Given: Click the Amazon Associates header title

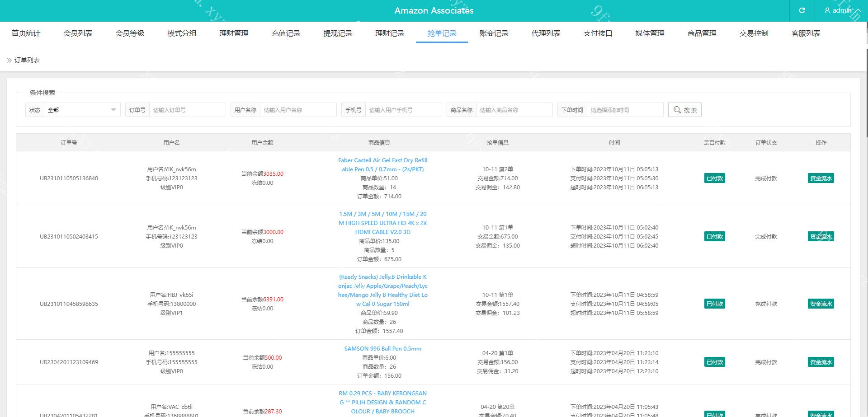Looking at the screenshot, I should click(434, 10).
